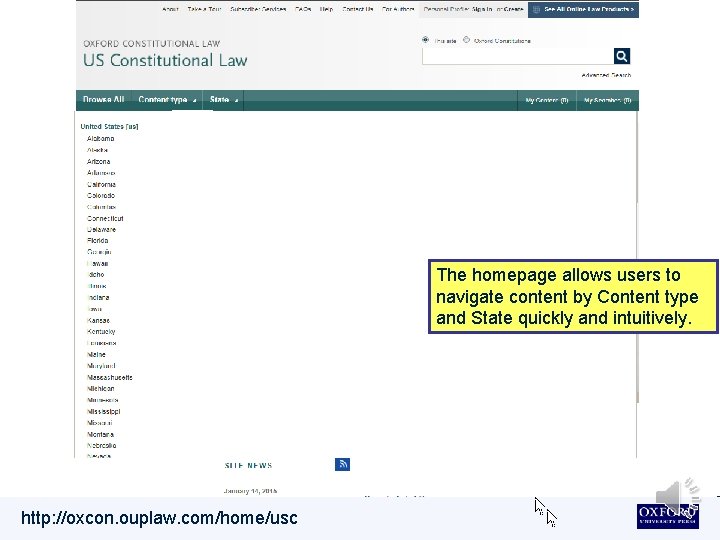The image size is (720, 540).
Task: Select Missouri from the state list
Action: pyautogui.click(x=100, y=422)
